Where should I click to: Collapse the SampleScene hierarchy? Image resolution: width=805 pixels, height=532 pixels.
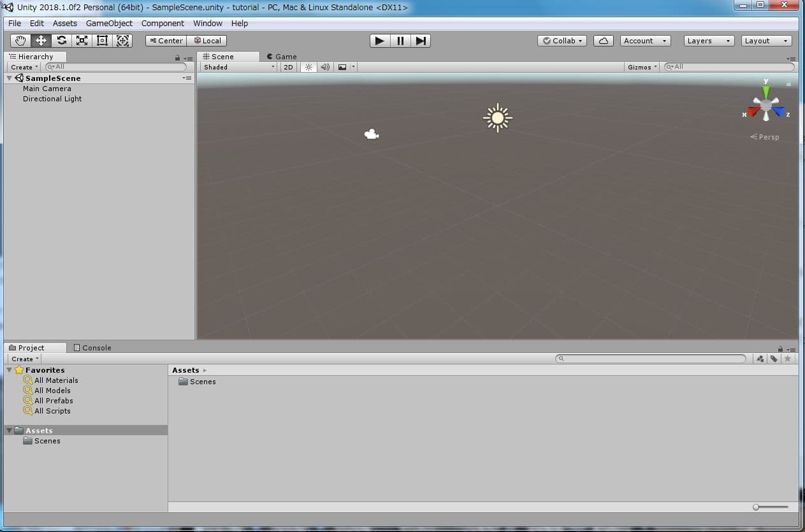coord(10,78)
